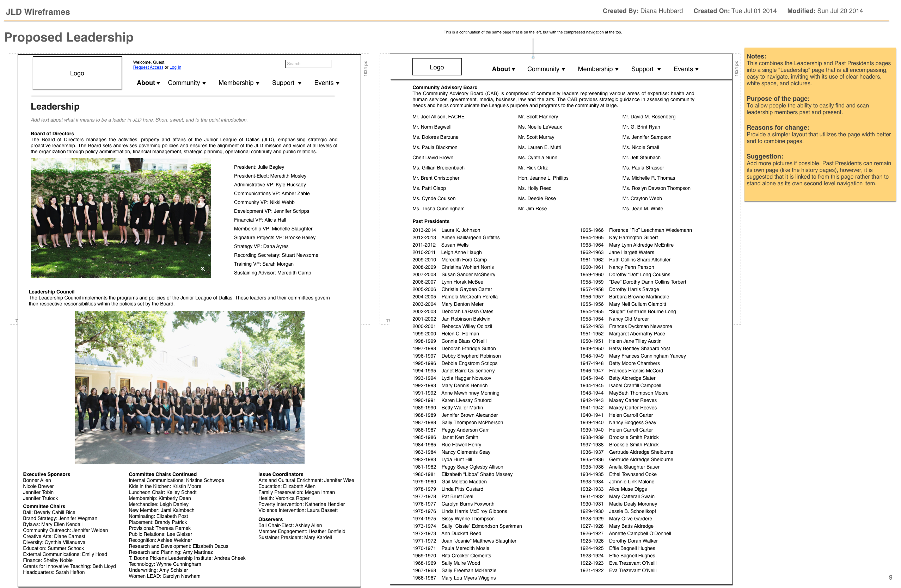Click the magnifier icon on board photo
Screen dimensions: 901x588
coord(203,269)
